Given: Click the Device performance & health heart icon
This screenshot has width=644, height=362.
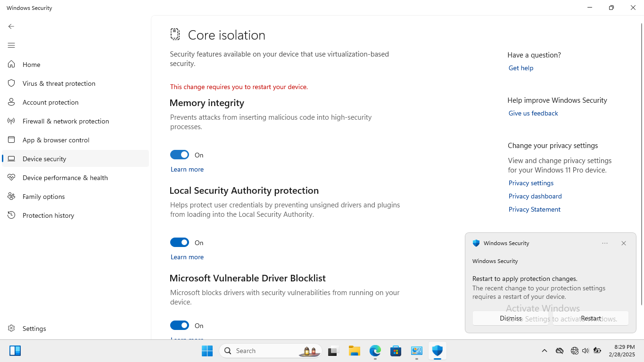Looking at the screenshot, I should tap(11, 178).
